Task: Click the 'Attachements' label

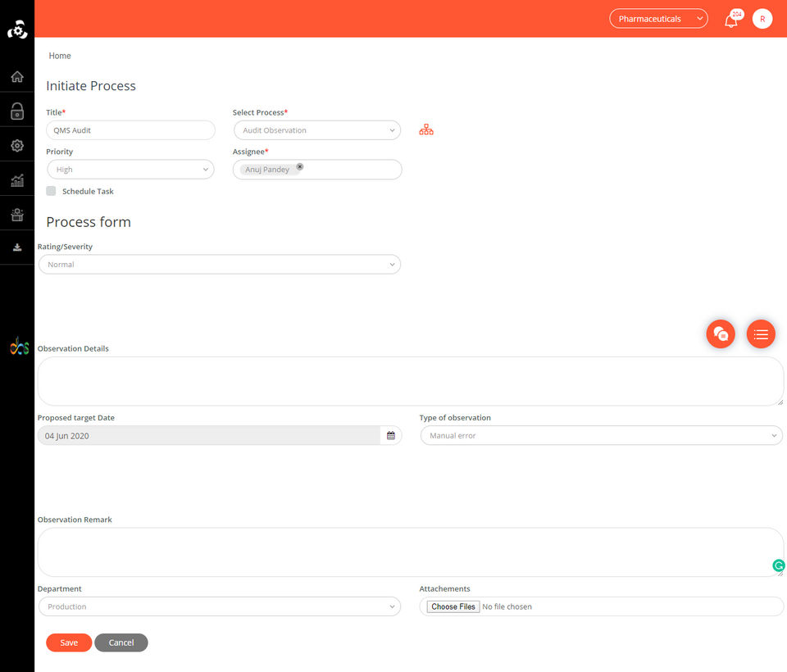Action: pyautogui.click(x=444, y=588)
